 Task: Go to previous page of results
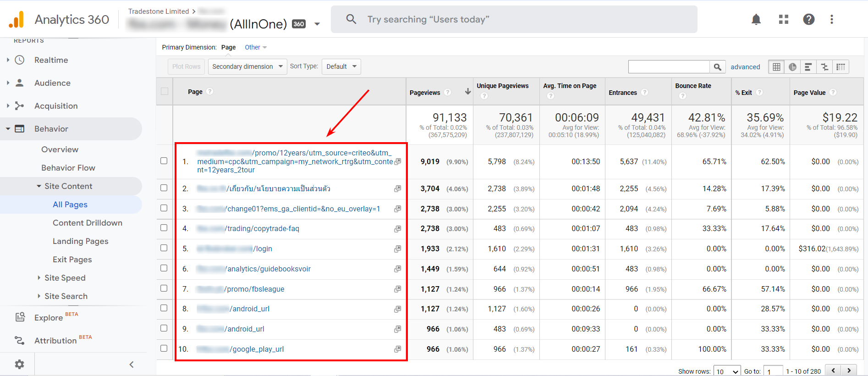[833, 370]
